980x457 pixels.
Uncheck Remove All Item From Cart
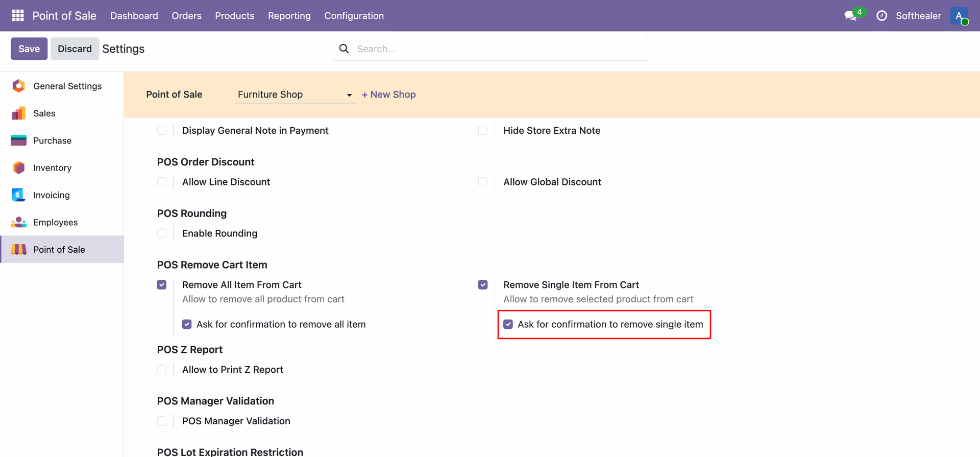162,285
